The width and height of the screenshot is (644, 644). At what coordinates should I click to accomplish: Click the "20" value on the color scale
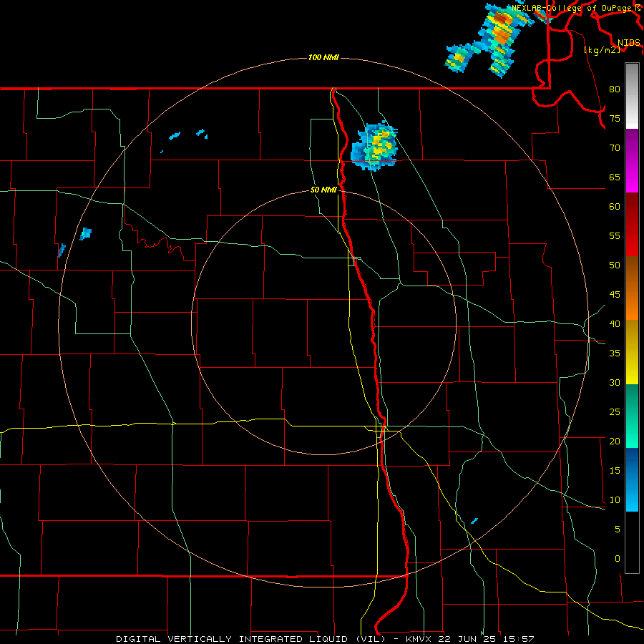[615, 441]
